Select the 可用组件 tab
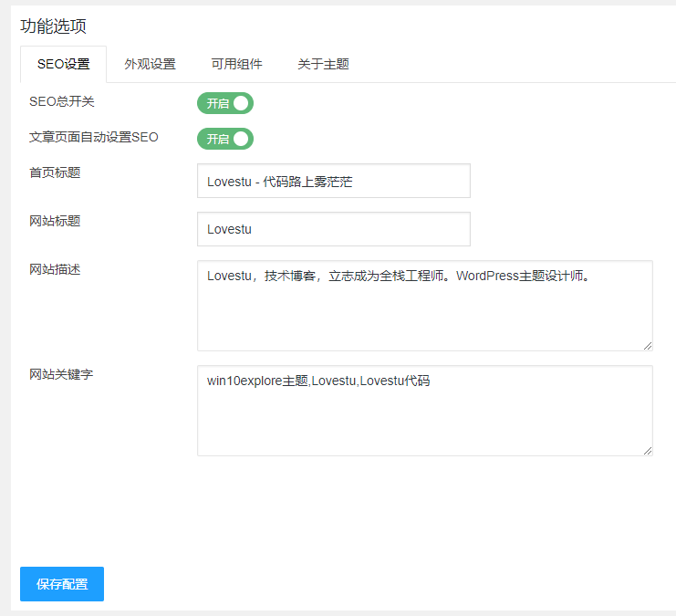The width and height of the screenshot is (676, 616). click(x=236, y=65)
